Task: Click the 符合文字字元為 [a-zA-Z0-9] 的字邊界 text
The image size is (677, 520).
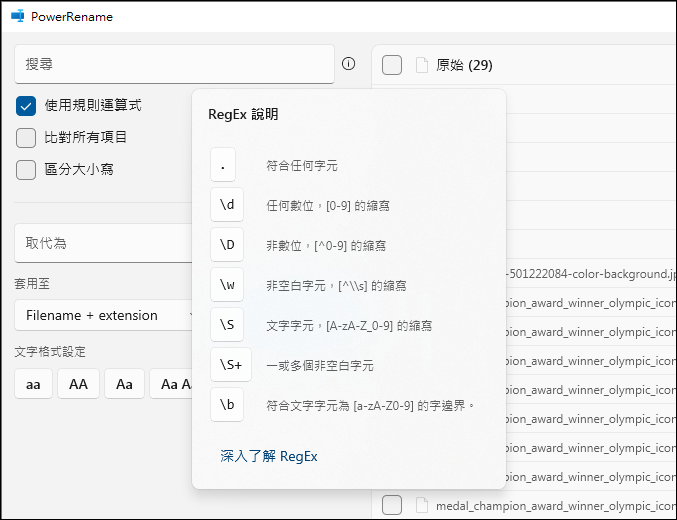Action: (370, 406)
